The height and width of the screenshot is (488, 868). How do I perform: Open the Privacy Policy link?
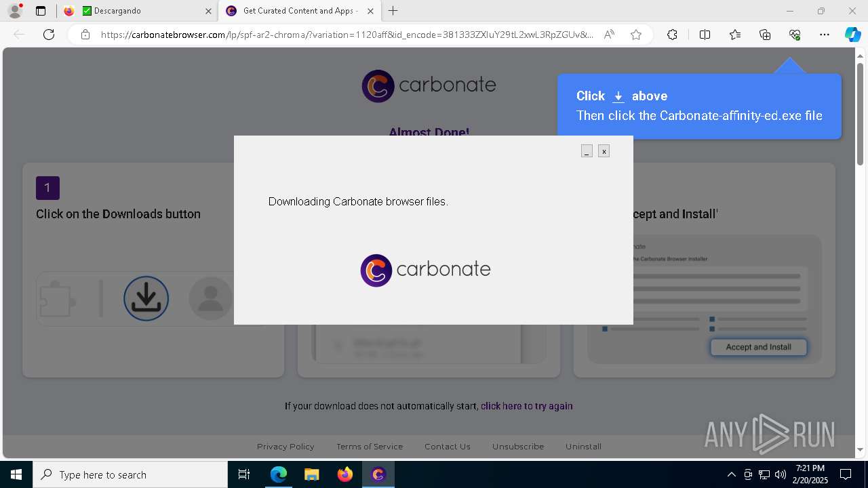285,447
